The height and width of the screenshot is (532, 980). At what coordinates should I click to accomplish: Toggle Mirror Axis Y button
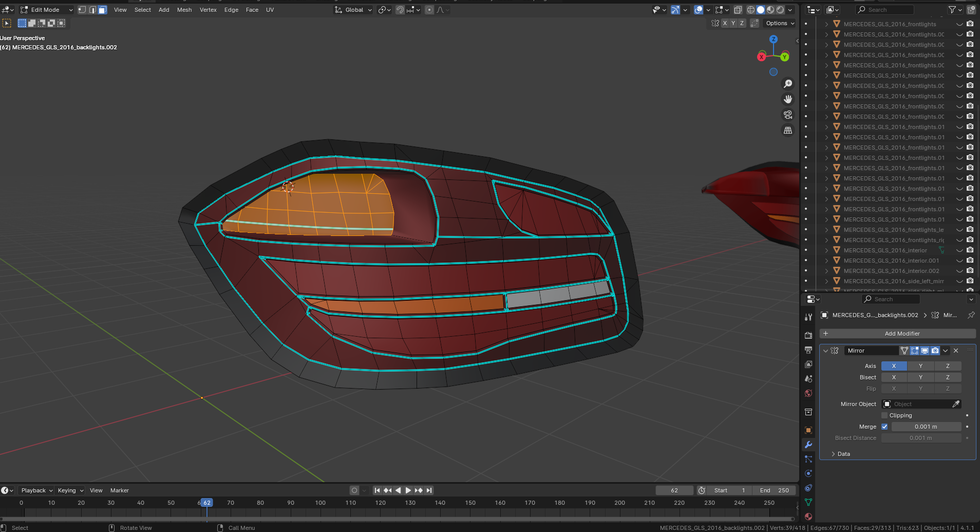[x=920, y=366]
